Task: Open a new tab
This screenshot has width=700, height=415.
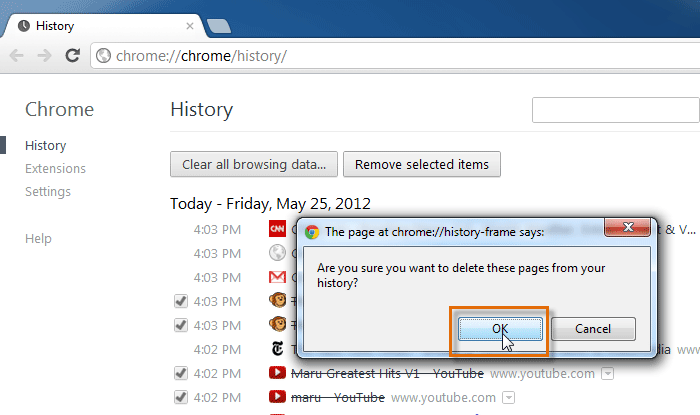Action: 219,26
